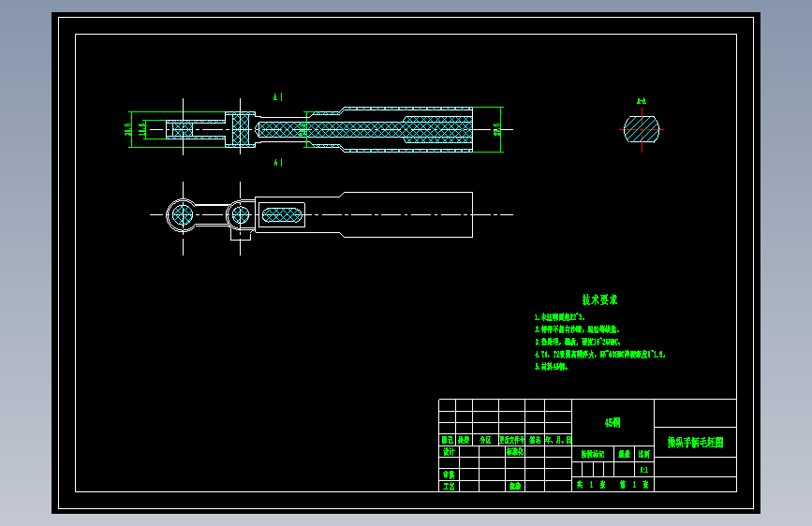Select the material label 45钢
The image size is (812, 526).
tap(613, 423)
